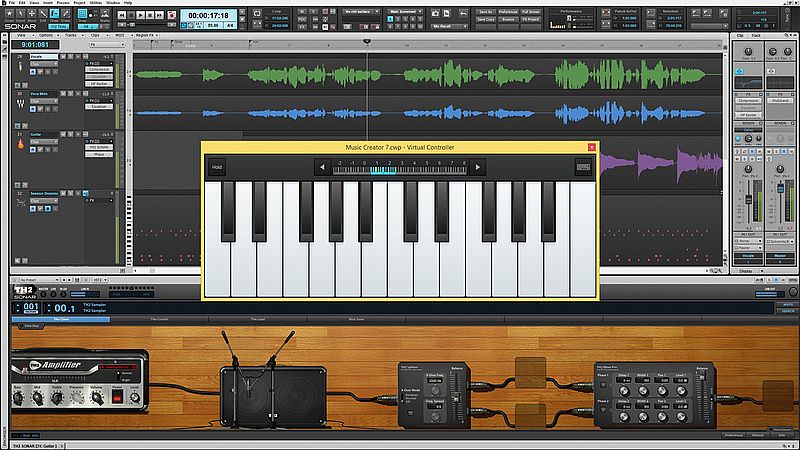The height and width of the screenshot is (450, 800).
Task: Start playback with the Play button
Action: point(141,15)
